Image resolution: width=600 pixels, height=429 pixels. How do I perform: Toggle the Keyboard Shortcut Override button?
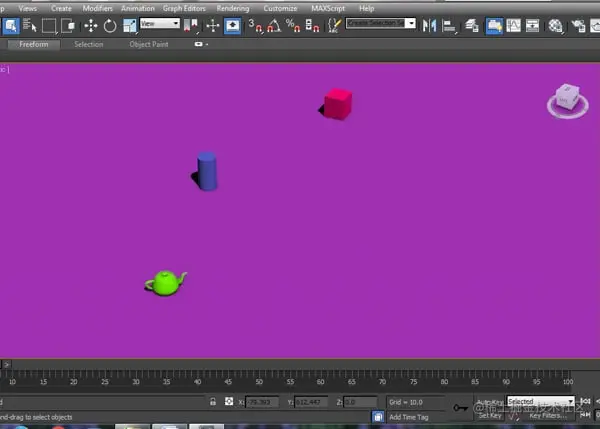pos(232,26)
